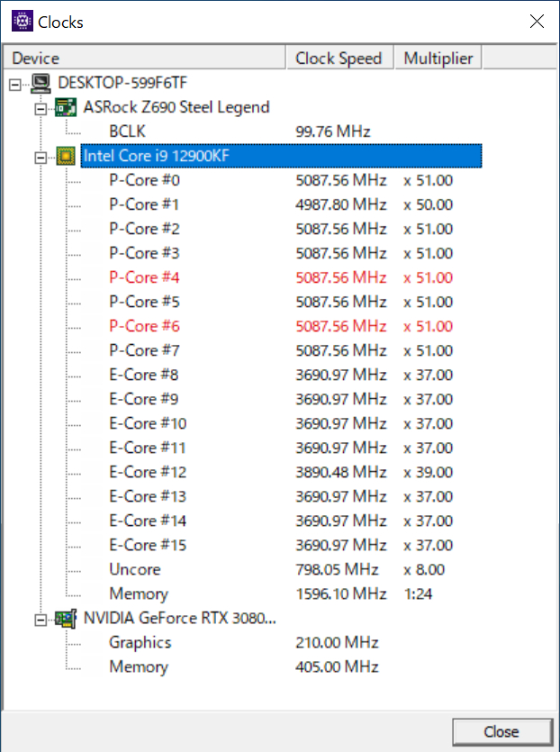Click the 798.05 MHz Uncore value
This screenshot has width=560, height=752.
[337, 570]
